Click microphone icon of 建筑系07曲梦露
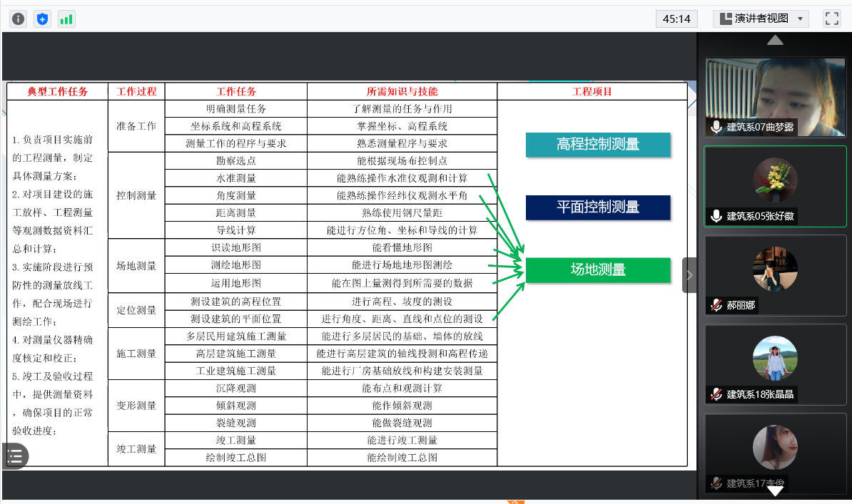Screen dimensions: 852x504 (716, 127)
